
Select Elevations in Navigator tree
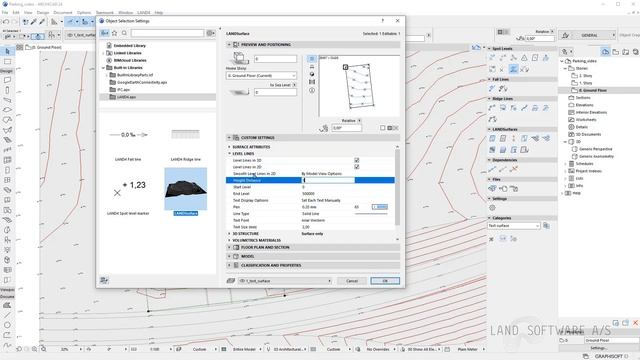click(x=584, y=105)
